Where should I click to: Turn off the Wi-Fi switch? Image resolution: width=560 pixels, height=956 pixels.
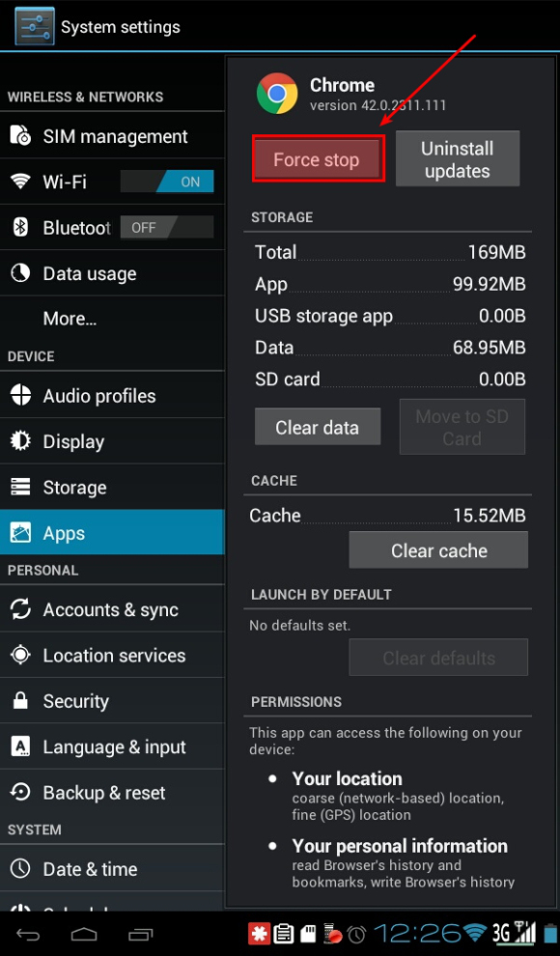[x=167, y=182]
